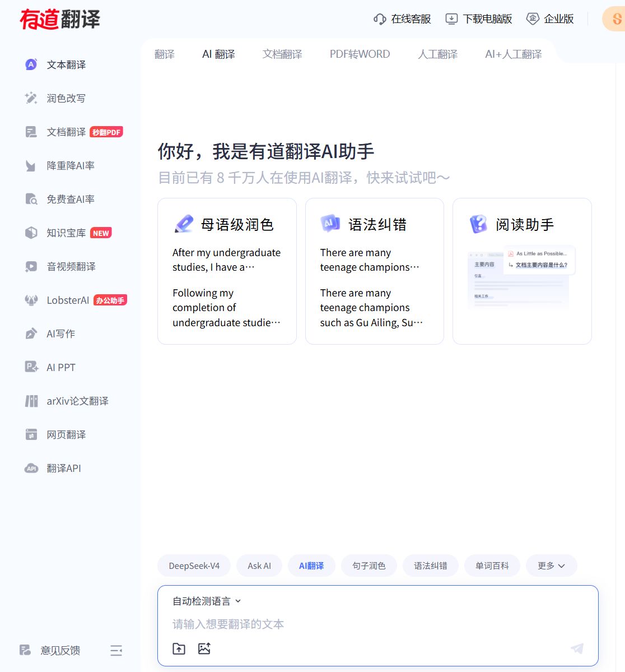Click the send paper-plane icon
Image resolution: width=625 pixels, height=672 pixels.
[577, 648]
